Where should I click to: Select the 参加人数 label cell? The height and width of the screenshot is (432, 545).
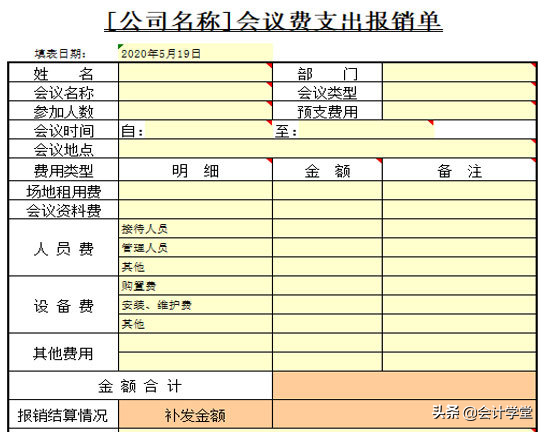64,111
